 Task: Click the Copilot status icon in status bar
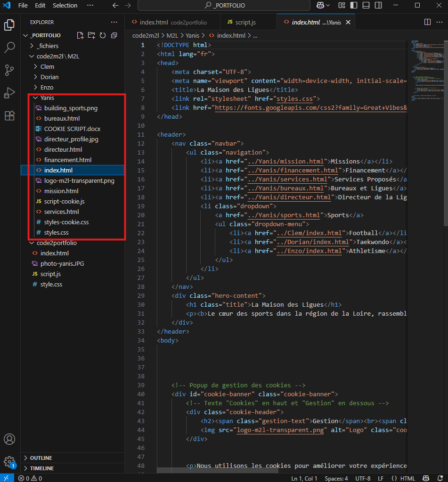[426, 478]
